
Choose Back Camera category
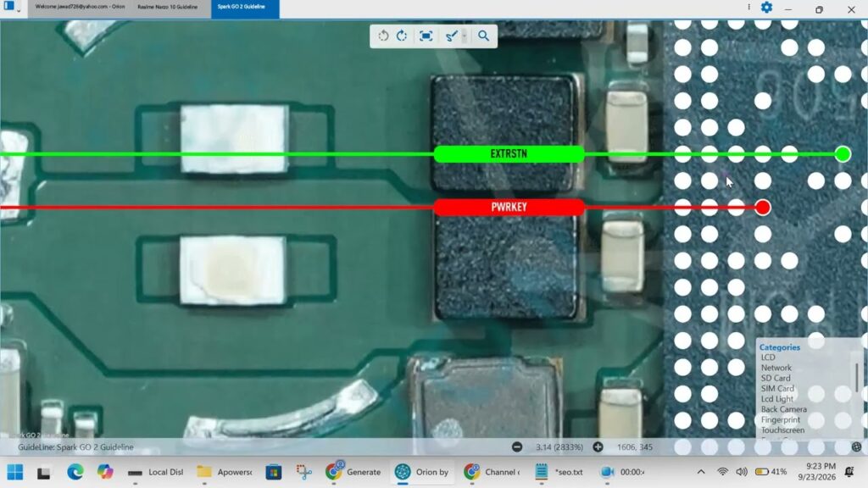pyautogui.click(x=783, y=409)
